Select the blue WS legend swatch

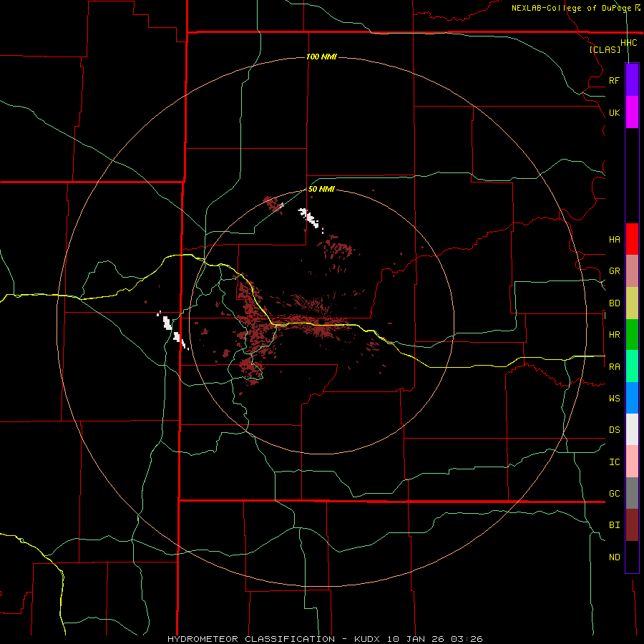(632, 398)
